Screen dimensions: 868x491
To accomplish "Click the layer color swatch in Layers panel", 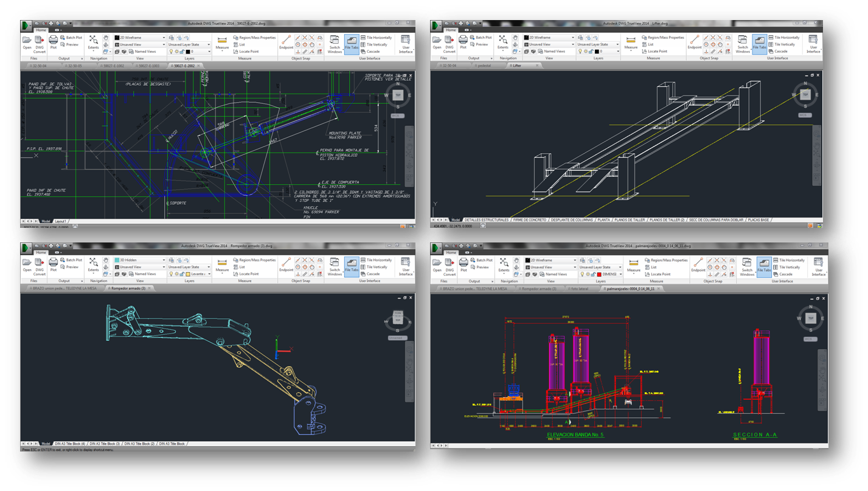I will click(x=188, y=52).
